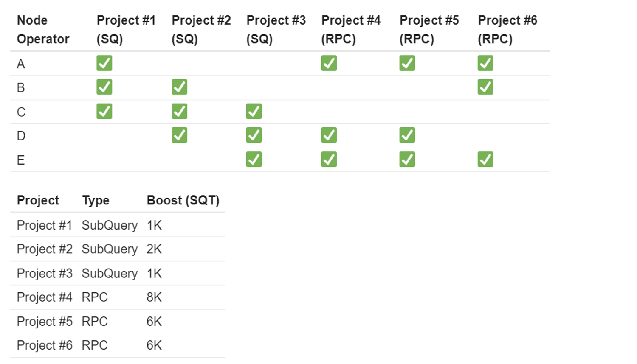Click Node Operator E row label
Viewport: 637px width, 364px height.
pos(21,160)
